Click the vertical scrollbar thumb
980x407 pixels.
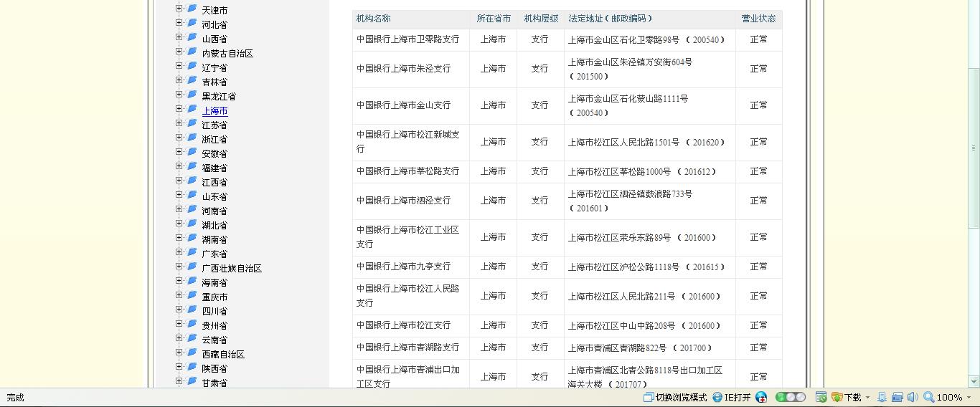(974, 147)
